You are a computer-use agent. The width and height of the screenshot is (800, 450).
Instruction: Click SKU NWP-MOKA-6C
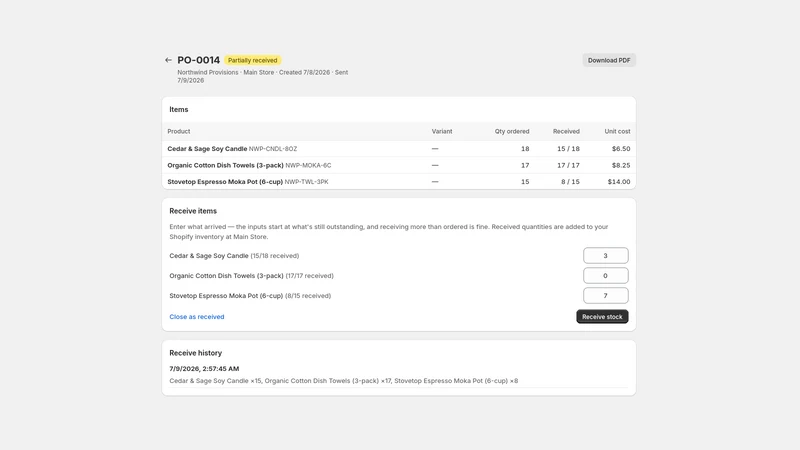(308, 165)
